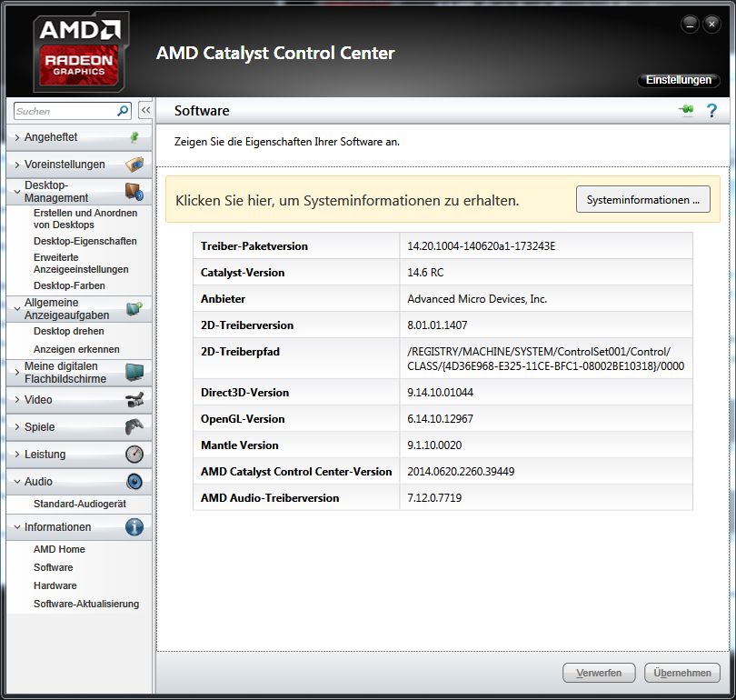The height and width of the screenshot is (700, 736).
Task: Click the Übernehmen button
Action: point(682,673)
